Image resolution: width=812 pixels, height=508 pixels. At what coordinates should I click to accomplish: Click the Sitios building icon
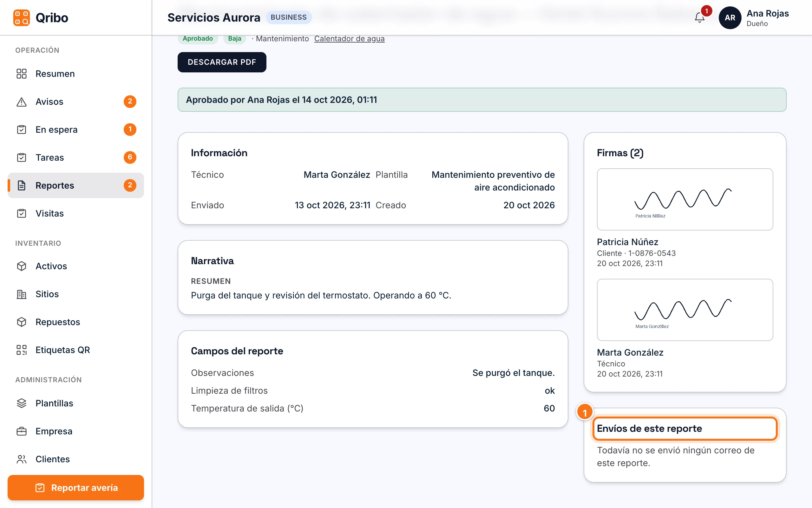coord(22,294)
